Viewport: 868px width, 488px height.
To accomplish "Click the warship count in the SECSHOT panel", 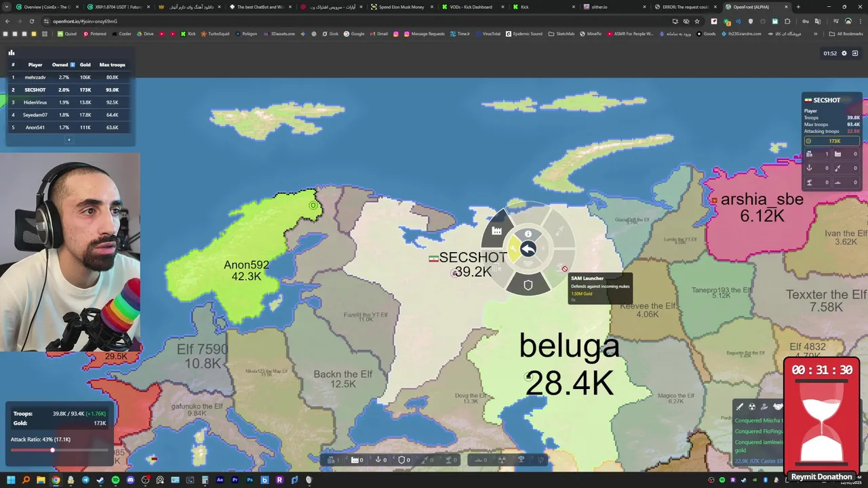I will click(x=846, y=182).
